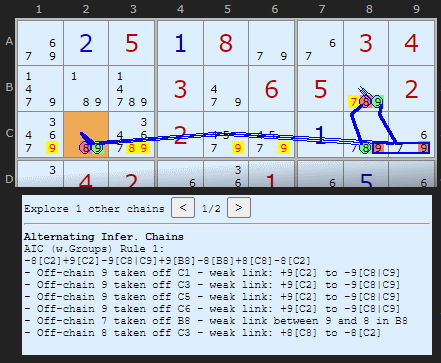Click the red 6 in cell B6
This screenshot has height=363, width=441.
pos(271,89)
